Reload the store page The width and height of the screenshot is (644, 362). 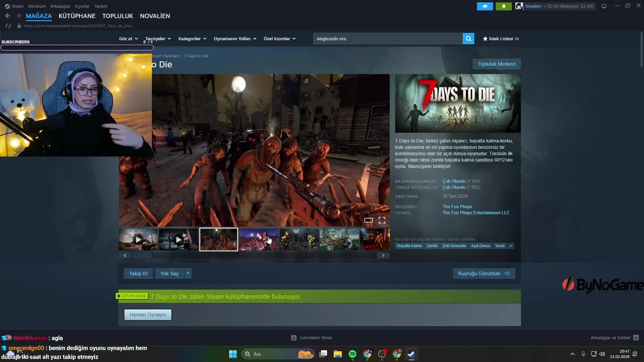(8, 26)
